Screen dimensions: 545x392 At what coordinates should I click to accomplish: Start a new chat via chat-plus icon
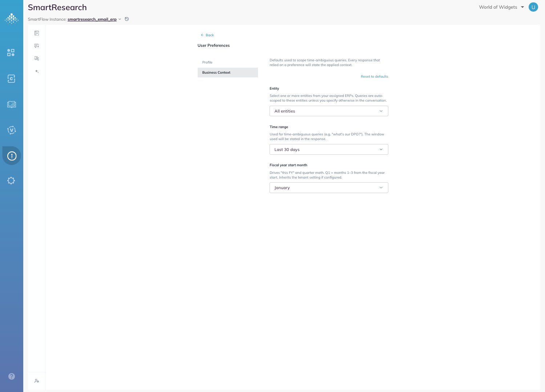coord(37,46)
